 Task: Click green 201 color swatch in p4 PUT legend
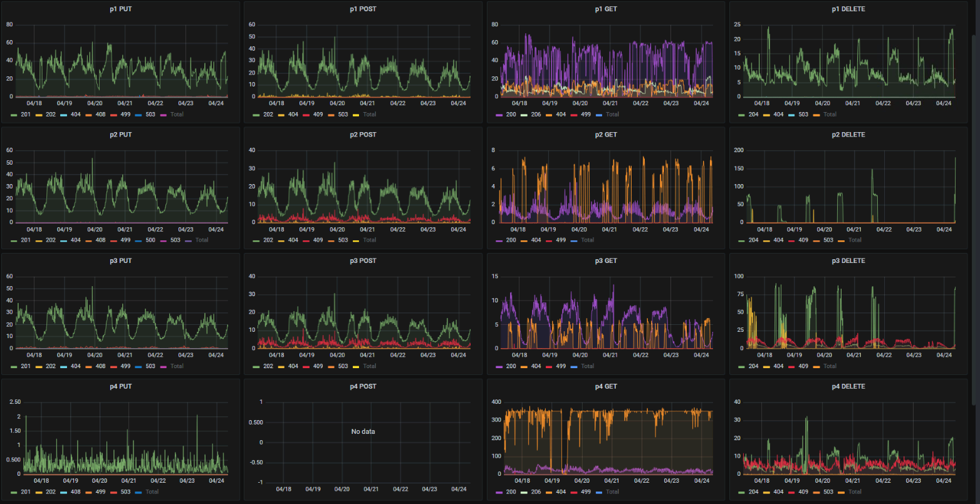click(x=14, y=492)
